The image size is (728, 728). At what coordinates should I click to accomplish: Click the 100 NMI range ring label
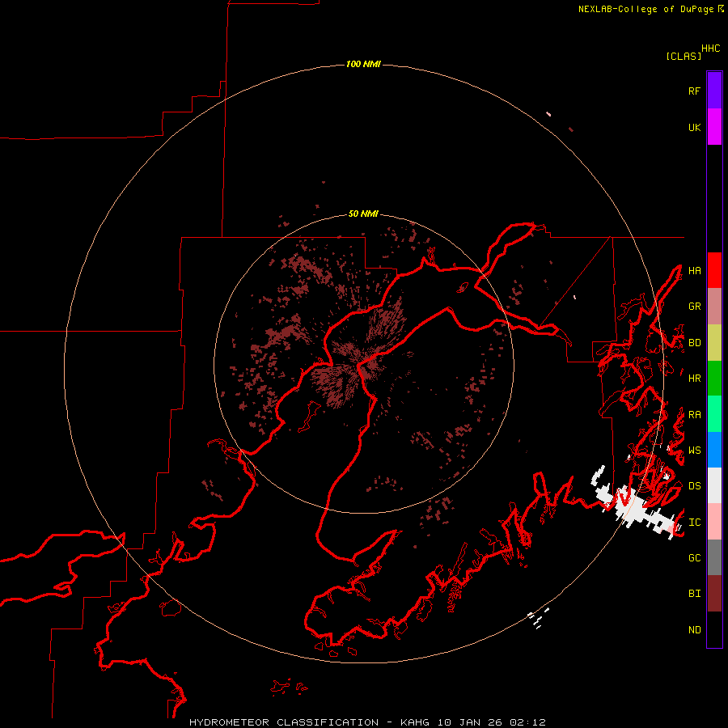point(363,64)
